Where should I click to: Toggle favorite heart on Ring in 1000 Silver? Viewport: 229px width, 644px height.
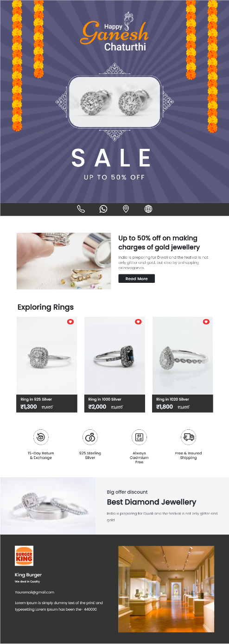(138, 322)
